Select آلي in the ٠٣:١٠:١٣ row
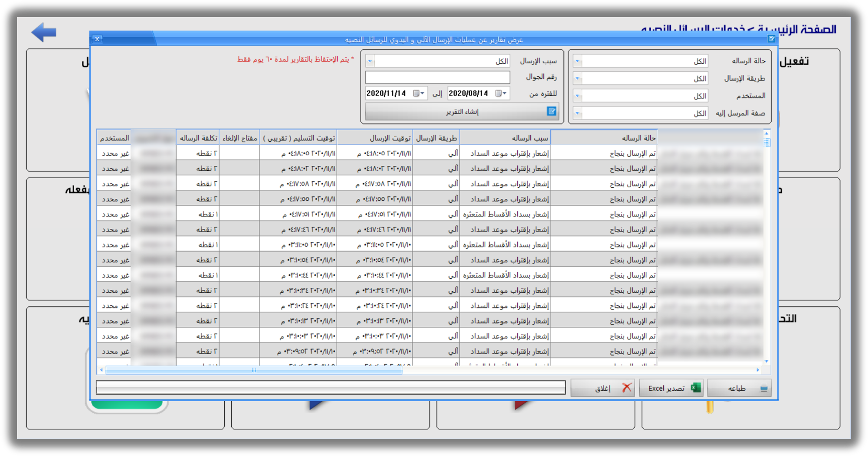 [x=436, y=321]
